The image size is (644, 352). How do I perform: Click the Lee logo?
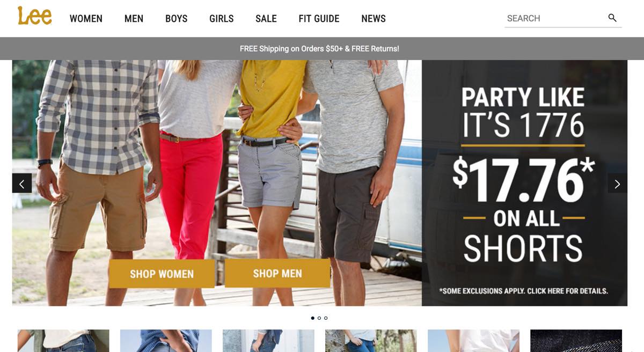pos(35,16)
